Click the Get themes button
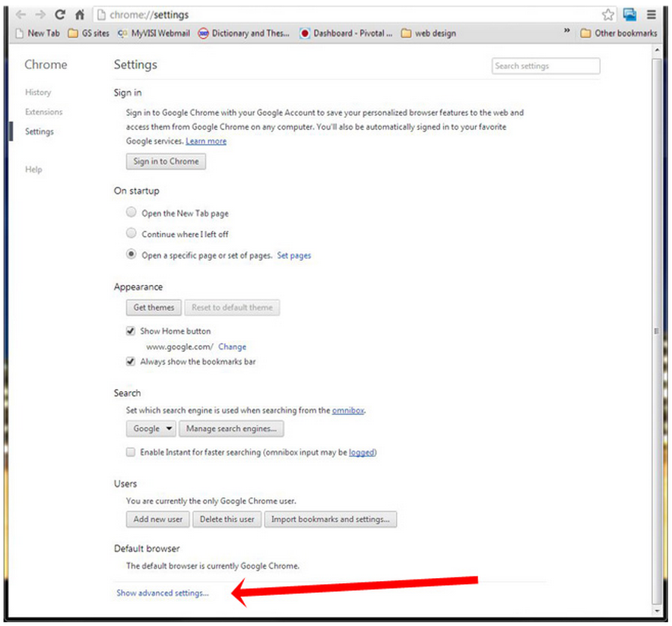 click(154, 308)
